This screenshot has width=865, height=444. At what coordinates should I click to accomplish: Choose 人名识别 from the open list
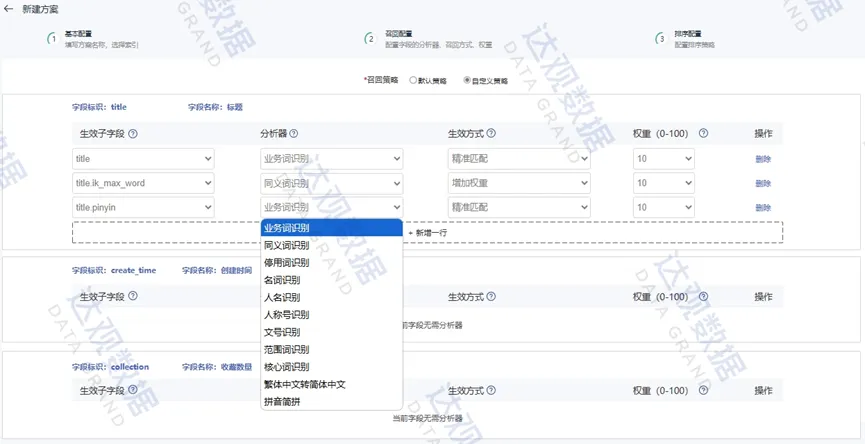coord(332,297)
